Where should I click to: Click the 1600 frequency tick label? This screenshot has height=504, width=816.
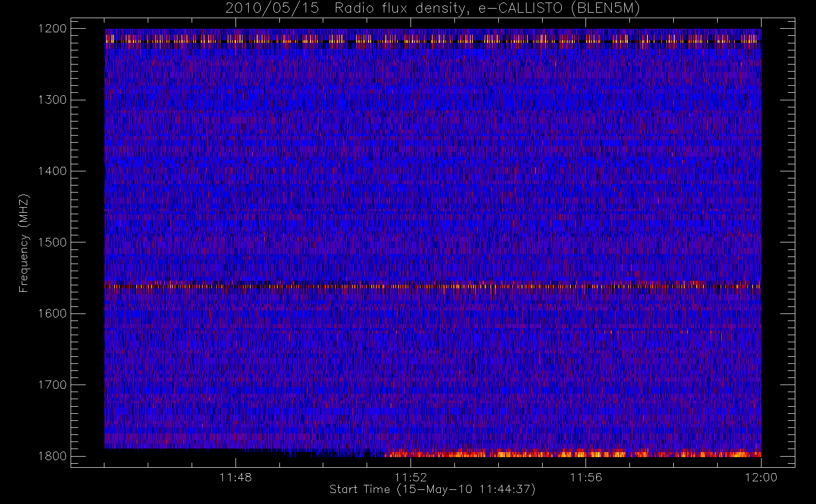point(52,313)
